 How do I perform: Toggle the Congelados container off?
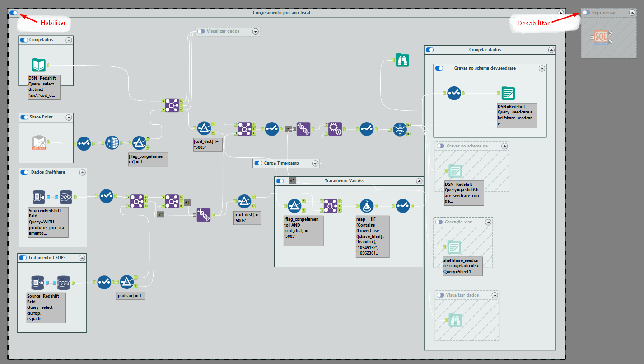(x=24, y=40)
